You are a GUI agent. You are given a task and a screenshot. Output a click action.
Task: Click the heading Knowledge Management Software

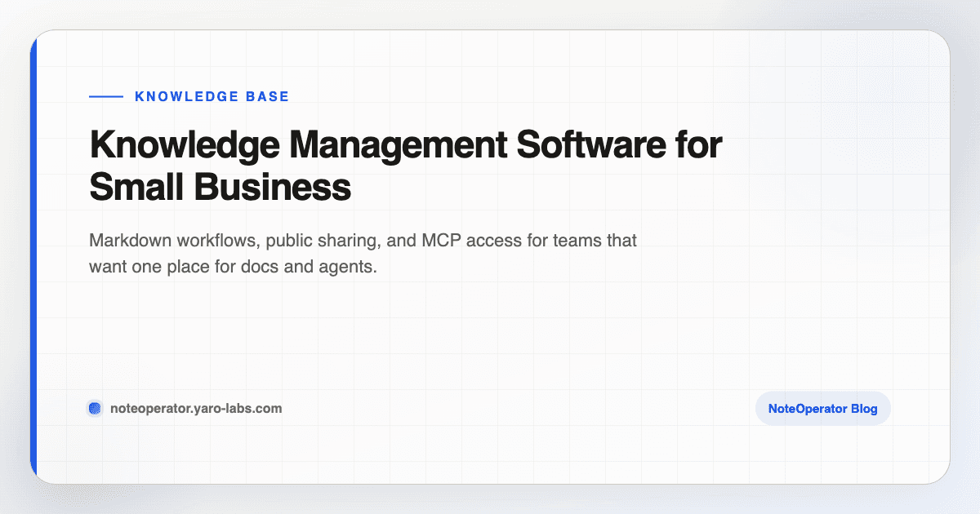click(406, 145)
